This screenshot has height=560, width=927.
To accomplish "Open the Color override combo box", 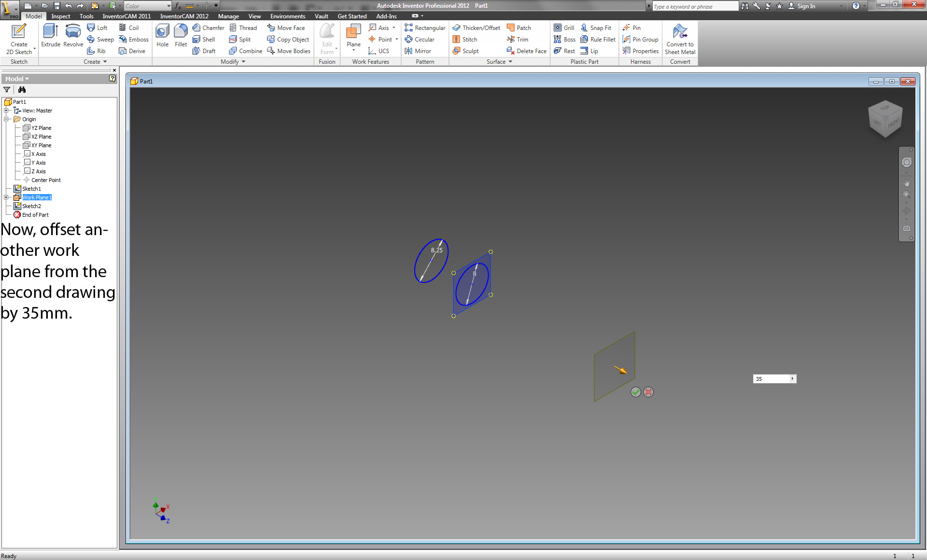I will (x=148, y=6).
